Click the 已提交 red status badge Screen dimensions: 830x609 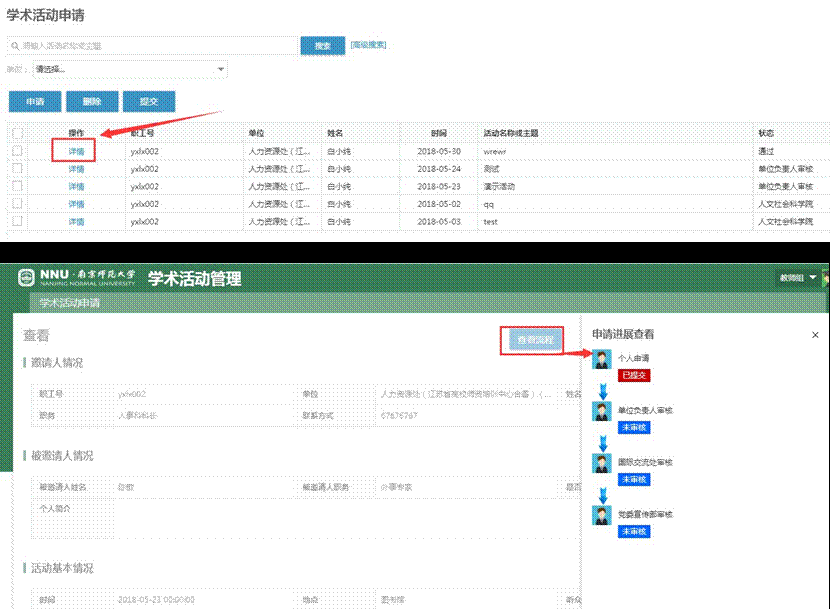coord(634,375)
